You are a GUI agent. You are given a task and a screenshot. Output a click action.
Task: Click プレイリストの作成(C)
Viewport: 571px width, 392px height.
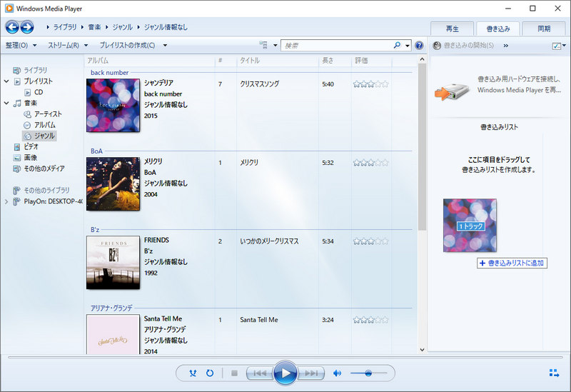(127, 45)
